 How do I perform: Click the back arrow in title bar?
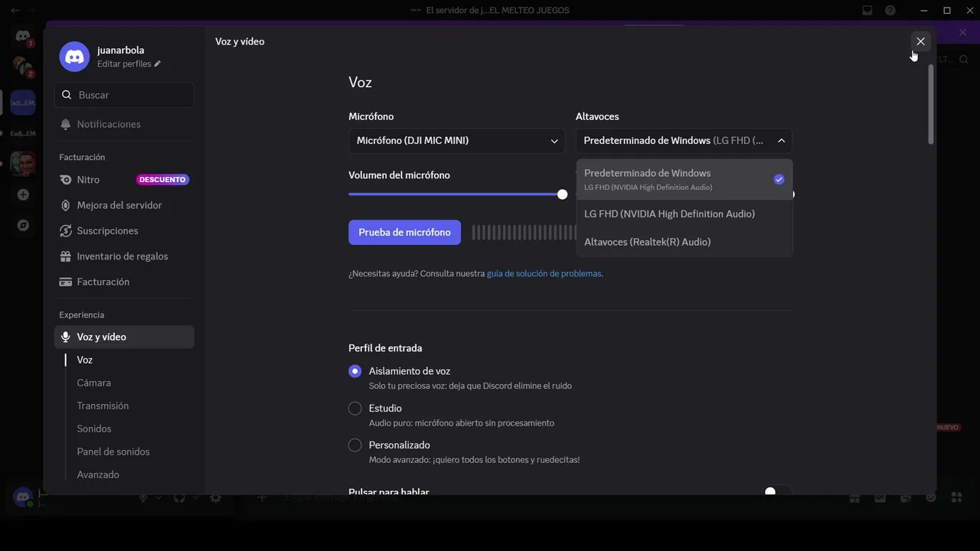click(x=15, y=11)
